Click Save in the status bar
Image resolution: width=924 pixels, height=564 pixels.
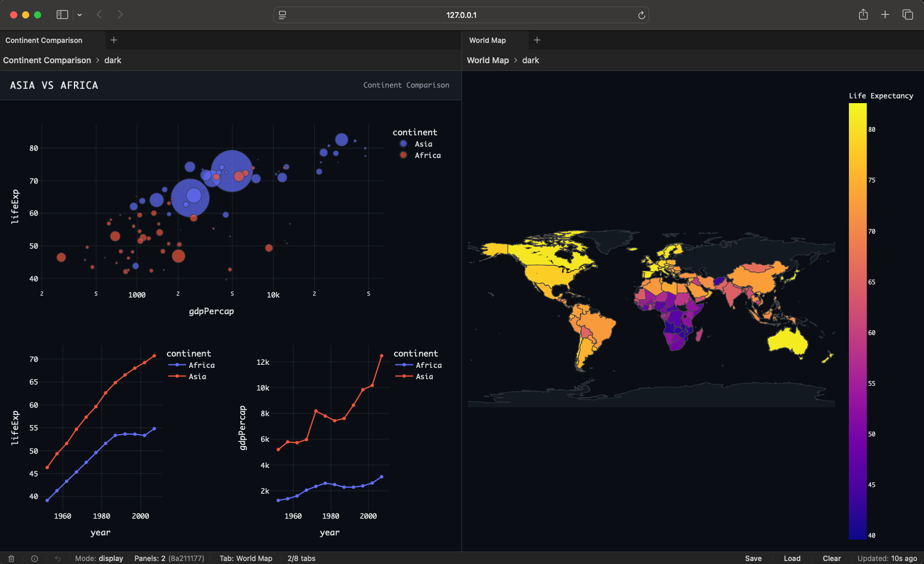(754, 559)
